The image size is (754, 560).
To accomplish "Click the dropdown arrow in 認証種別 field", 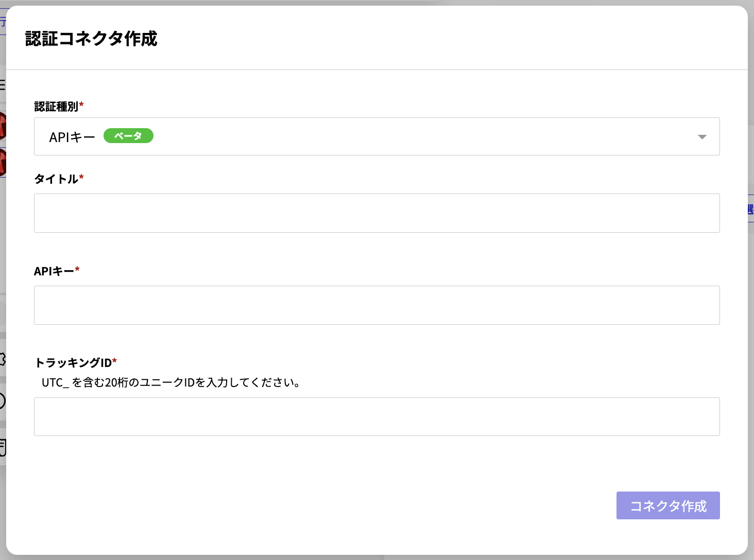I will [x=702, y=137].
